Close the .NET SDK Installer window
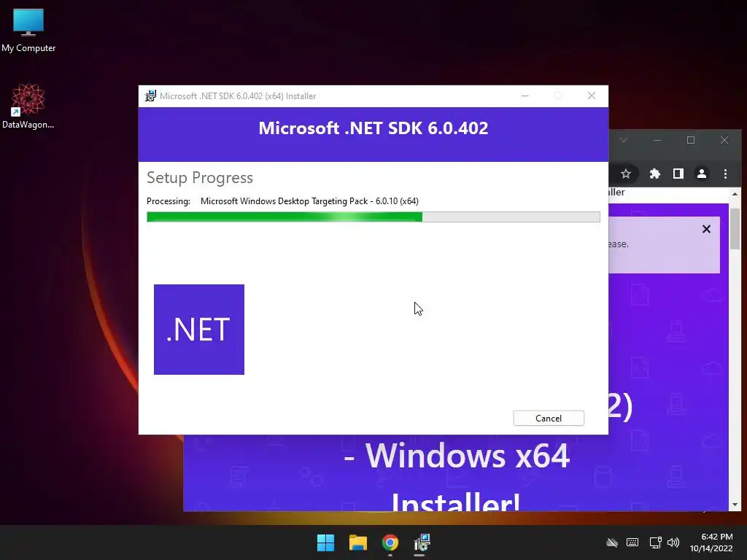This screenshot has width=747, height=560. 591,96
